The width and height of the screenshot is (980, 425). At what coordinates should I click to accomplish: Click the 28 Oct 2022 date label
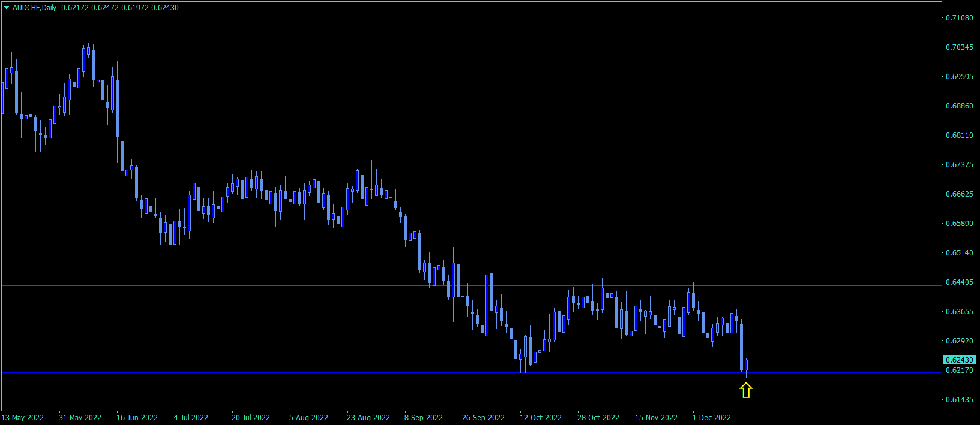pyautogui.click(x=598, y=418)
